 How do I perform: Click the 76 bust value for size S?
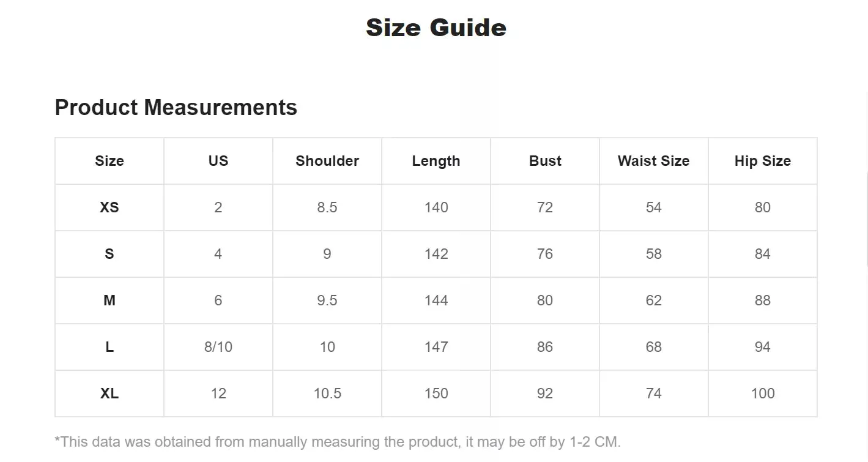coord(545,254)
